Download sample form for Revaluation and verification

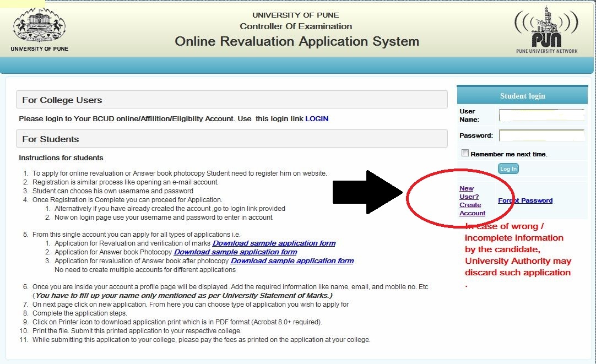tap(273, 243)
